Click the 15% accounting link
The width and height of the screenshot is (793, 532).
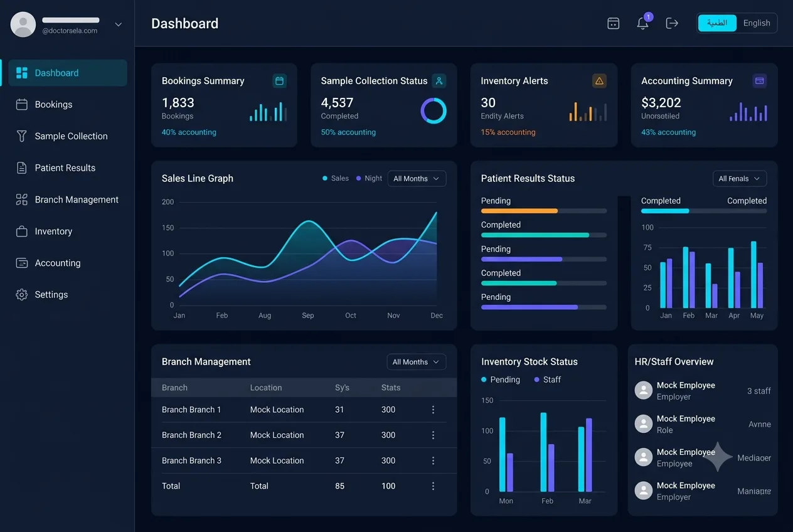508,132
